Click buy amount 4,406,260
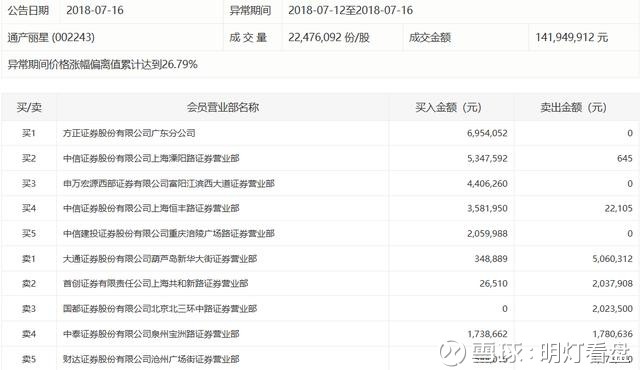The image size is (640, 370). pos(487,184)
